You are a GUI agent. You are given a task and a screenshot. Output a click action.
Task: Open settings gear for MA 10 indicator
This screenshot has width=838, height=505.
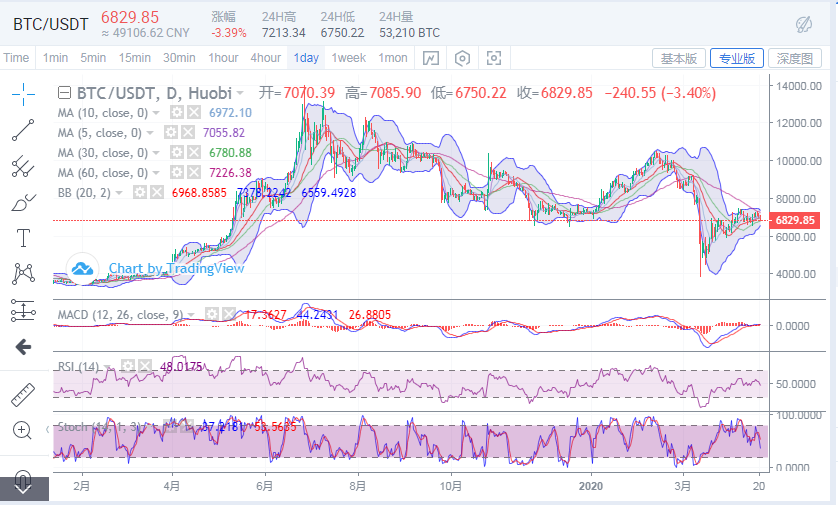click(x=177, y=113)
